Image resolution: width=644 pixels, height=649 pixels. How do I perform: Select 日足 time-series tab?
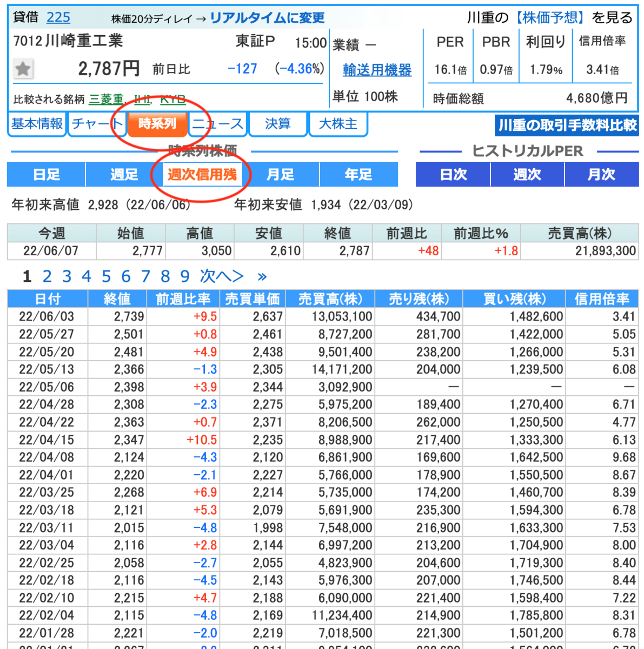[x=47, y=175]
